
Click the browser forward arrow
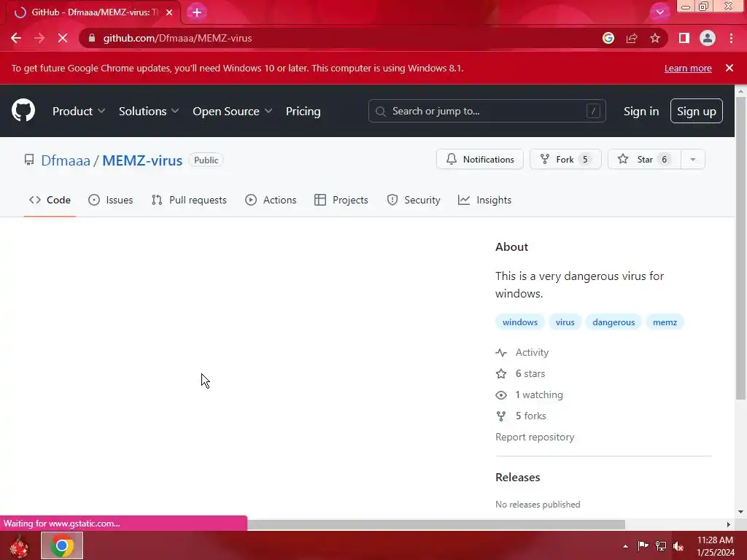point(39,38)
